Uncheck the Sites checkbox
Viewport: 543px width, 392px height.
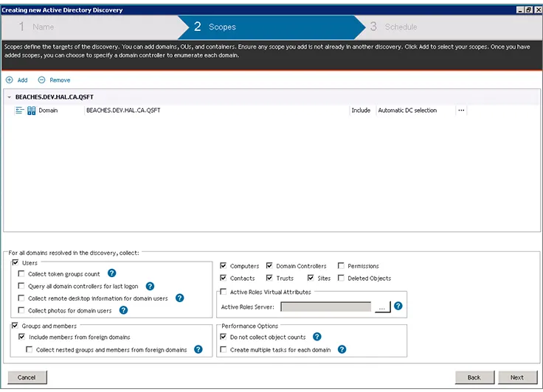311,278
